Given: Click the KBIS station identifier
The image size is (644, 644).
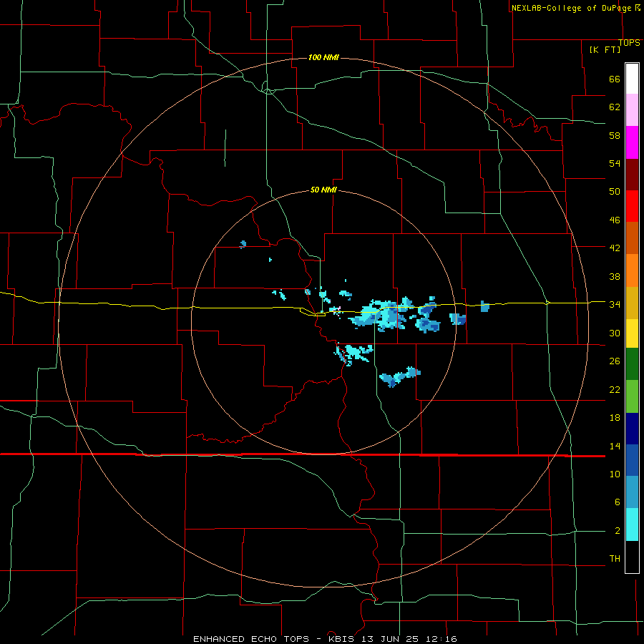Looking at the screenshot, I should click(x=343, y=639).
